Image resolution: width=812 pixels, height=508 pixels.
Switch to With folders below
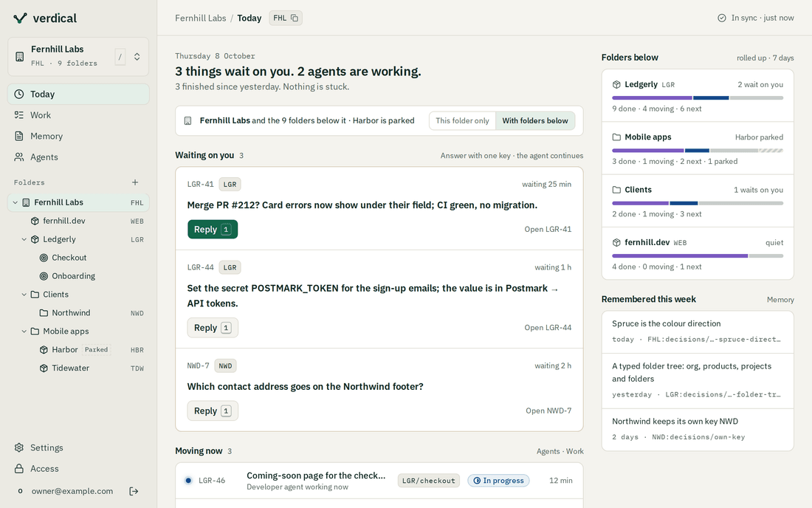(535, 120)
